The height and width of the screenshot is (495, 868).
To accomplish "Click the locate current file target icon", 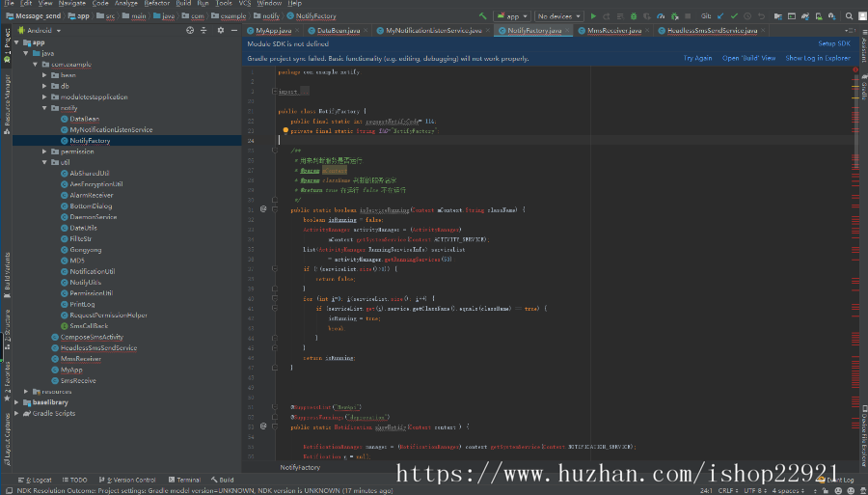I will [x=190, y=31].
